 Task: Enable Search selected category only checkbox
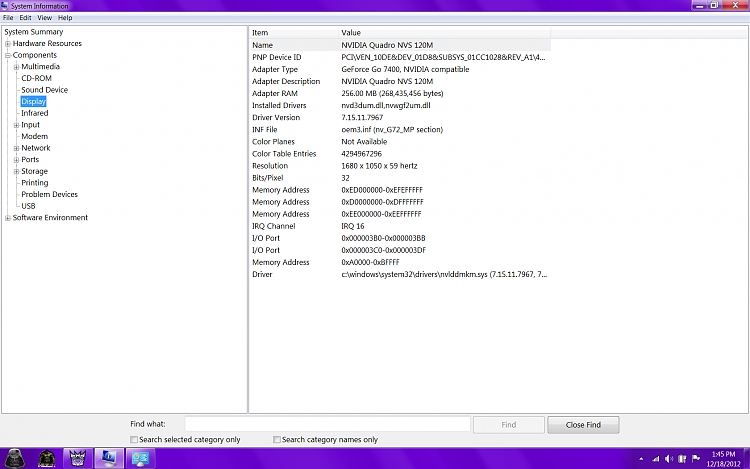pos(134,439)
